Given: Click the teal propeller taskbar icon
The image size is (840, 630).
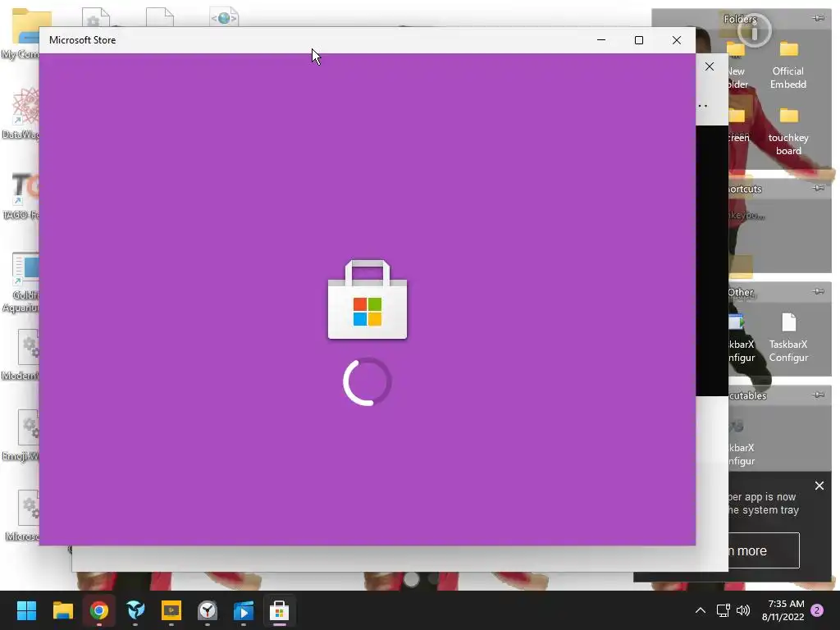Looking at the screenshot, I should pos(135,610).
